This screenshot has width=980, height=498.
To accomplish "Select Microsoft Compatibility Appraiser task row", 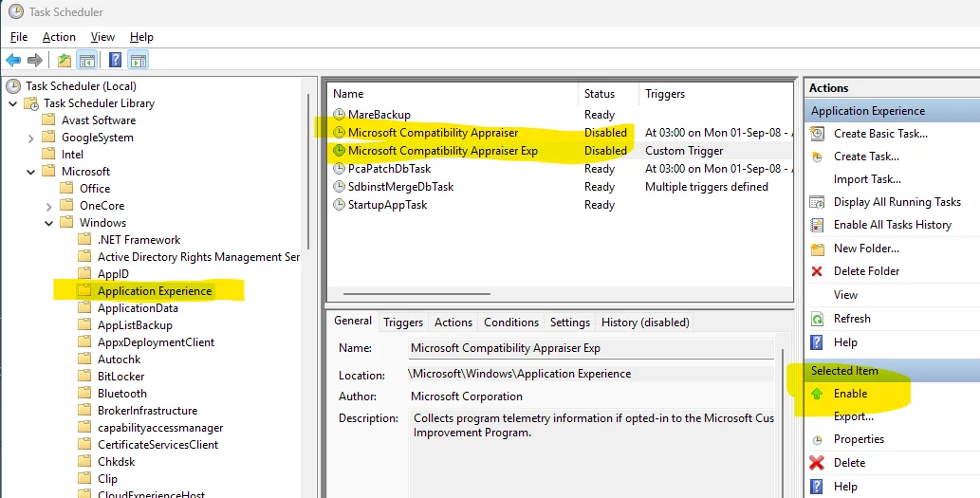I will pyautogui.click(x=560, y=133).
